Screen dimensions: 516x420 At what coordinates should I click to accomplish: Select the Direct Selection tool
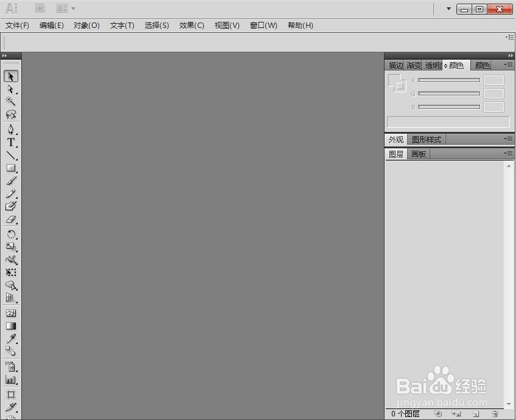coord(10,89)
